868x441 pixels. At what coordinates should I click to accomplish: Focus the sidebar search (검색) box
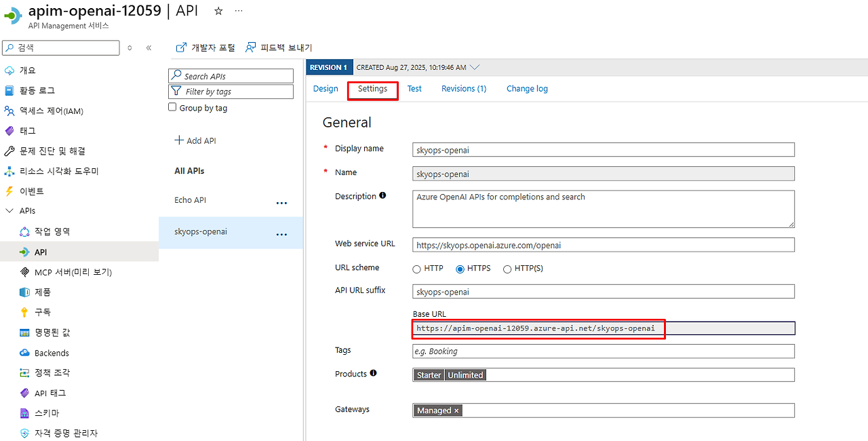(61, 47)
